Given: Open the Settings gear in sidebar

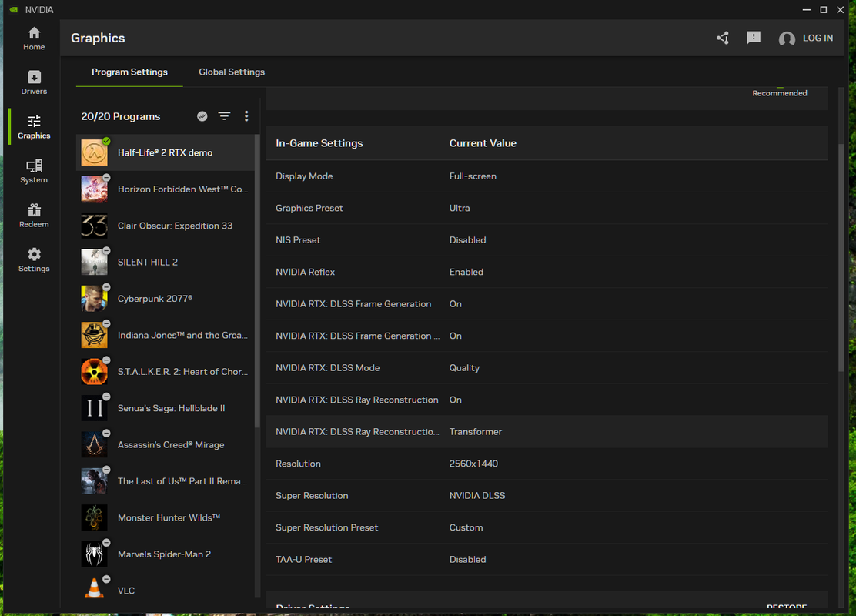Looking at the screenshot, I should [x=34, y=260].
